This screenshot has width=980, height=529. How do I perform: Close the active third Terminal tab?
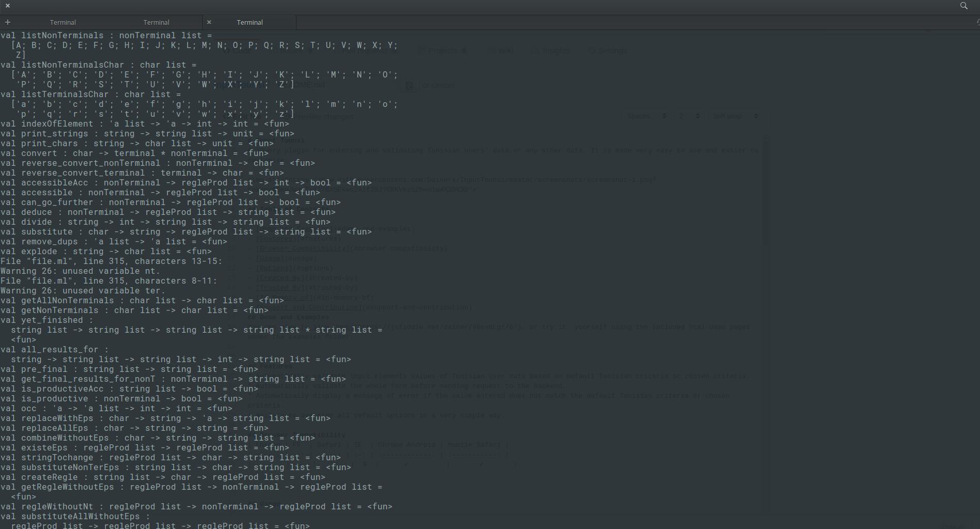pos(209,22)
